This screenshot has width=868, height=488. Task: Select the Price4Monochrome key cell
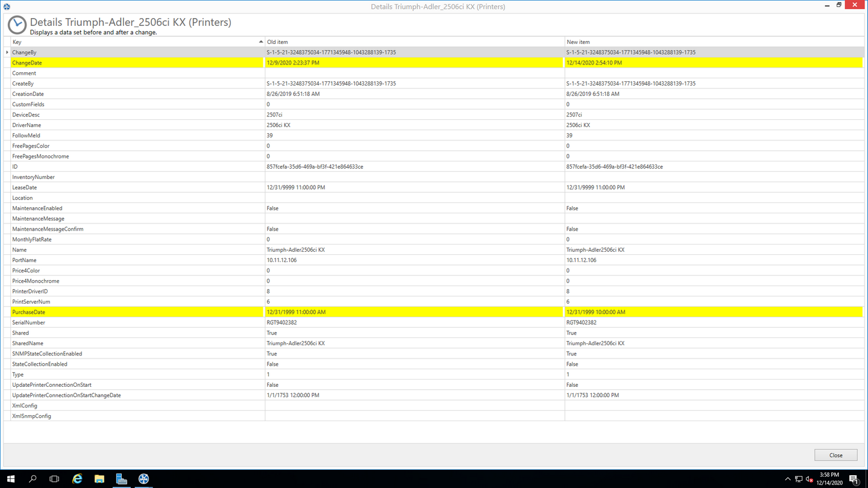(137, 281)
